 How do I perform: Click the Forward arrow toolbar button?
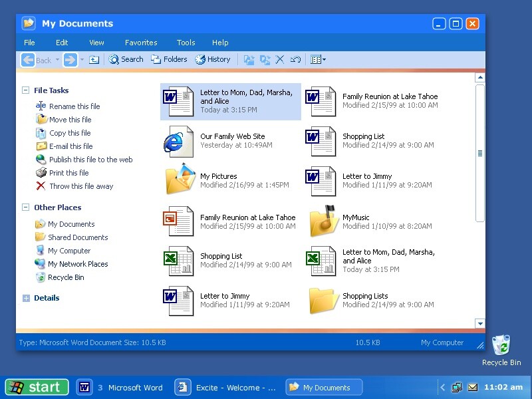(70, 60)
